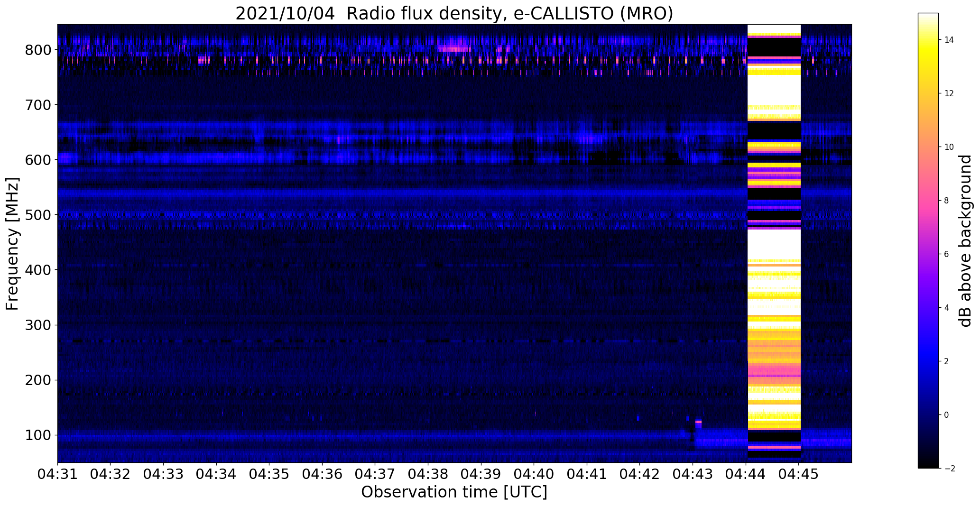Click the 'Frequency [MHz]' axis label
The image size is (980, 506).
[13, 243]
